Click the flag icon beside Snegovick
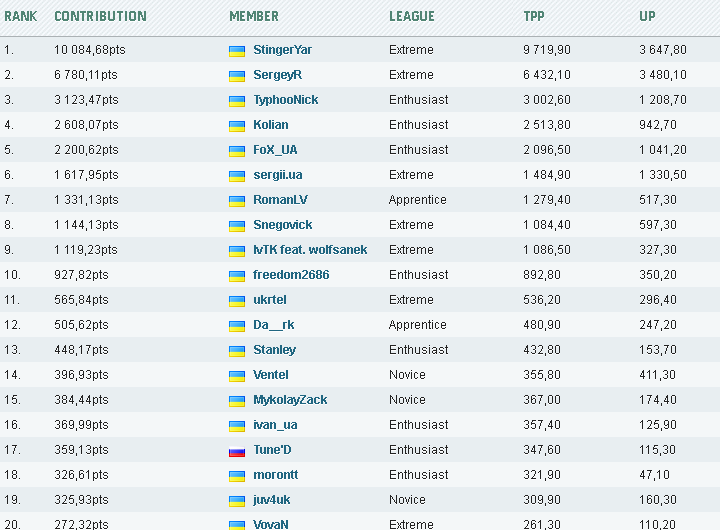 pos(237,226)
